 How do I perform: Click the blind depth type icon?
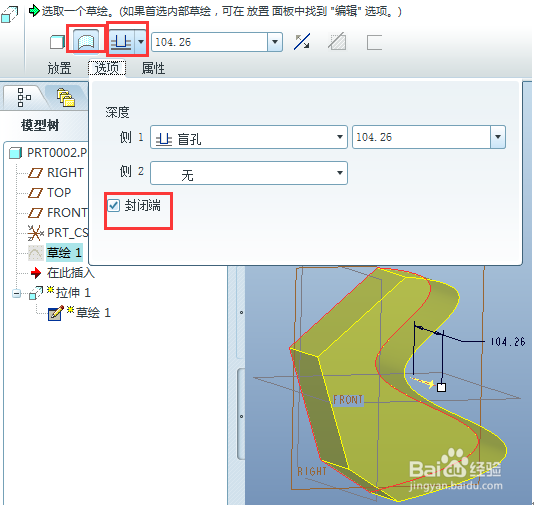click(122, 42)
